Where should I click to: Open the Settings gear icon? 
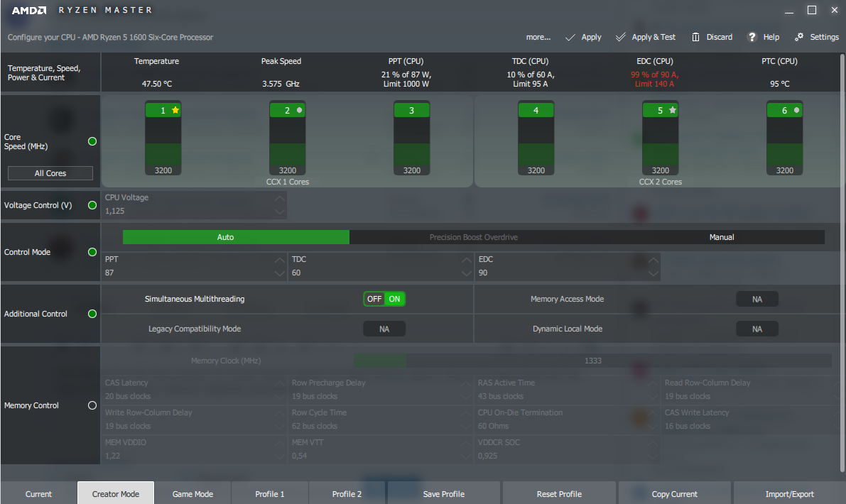click(x=799, y=37)
